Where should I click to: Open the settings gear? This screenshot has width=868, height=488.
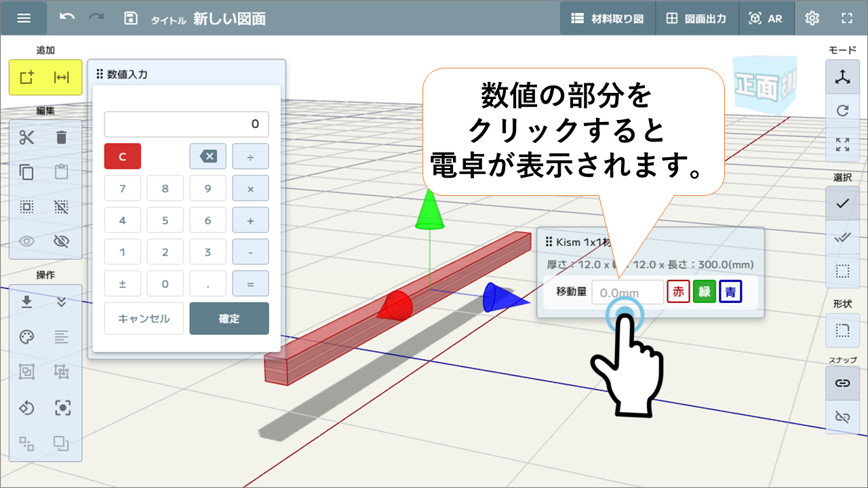tap(812, 18)
